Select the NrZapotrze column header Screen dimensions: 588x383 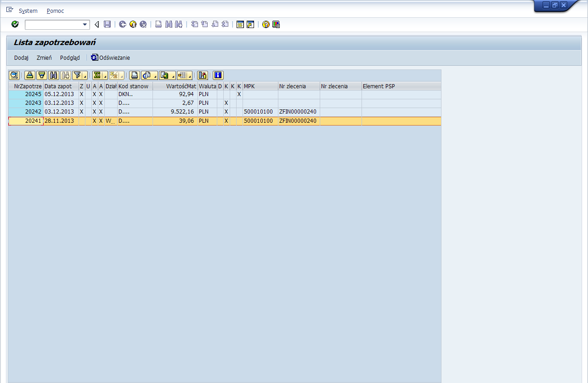pos(26,86)
